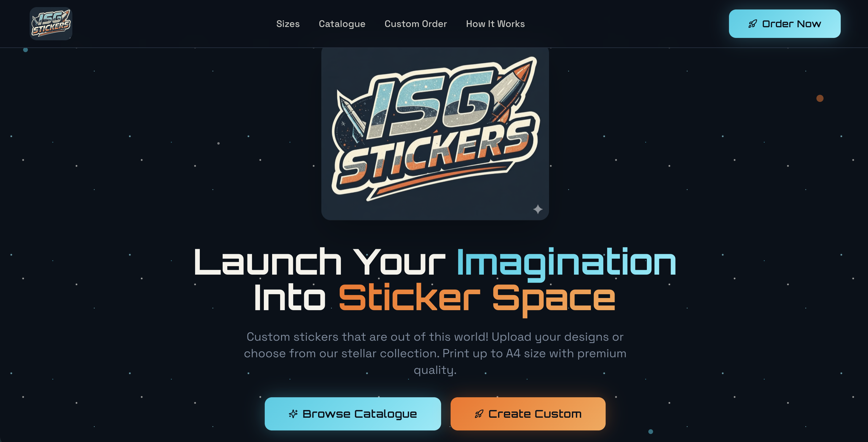Viewport: 868px width, 442px height.
Task: Click the sparkle icon beside Browse Catalogue
Action: coord(293,414)
